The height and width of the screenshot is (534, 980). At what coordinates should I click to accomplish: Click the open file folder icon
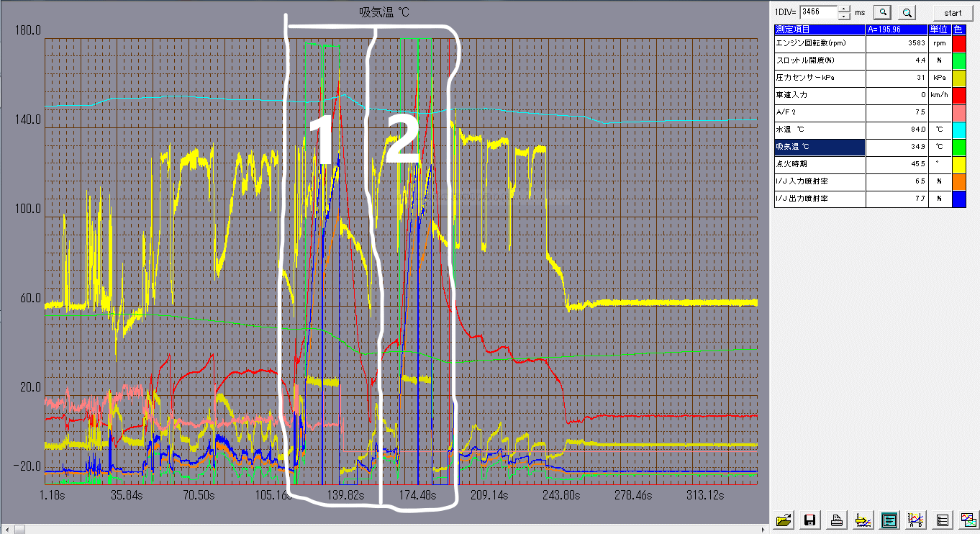pos(784,520)
